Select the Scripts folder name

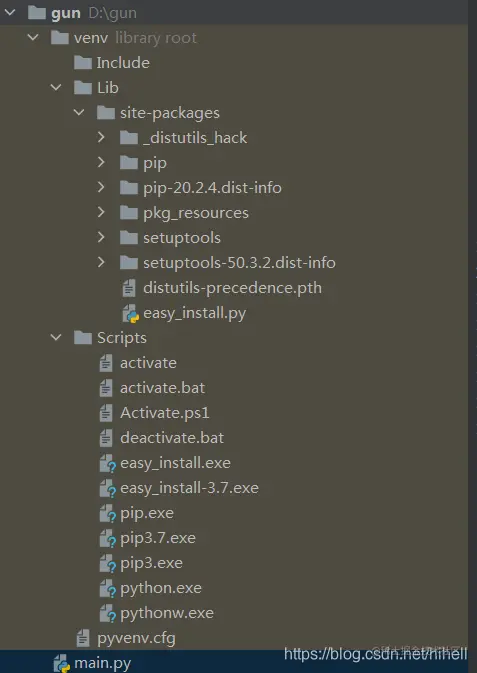tap(122, 338)
